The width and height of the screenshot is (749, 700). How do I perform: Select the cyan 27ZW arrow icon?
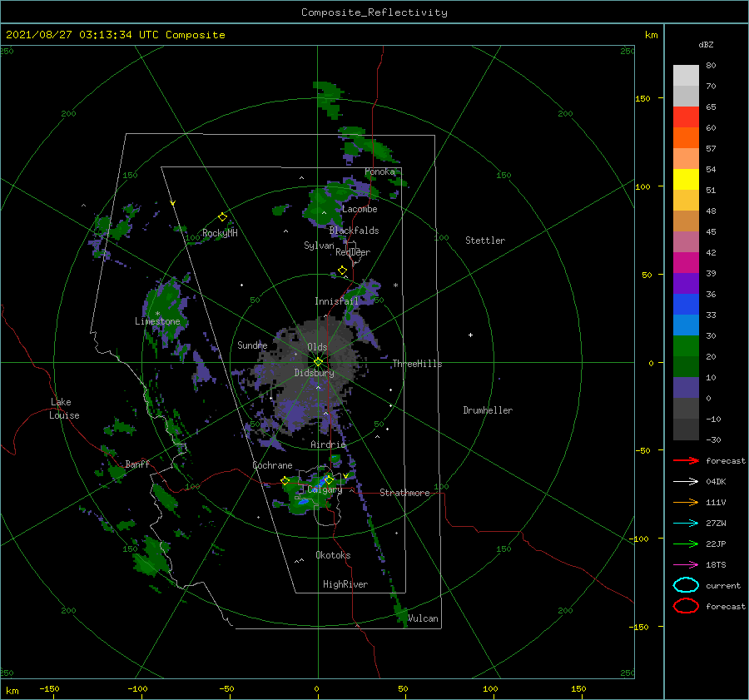click(x=686, y=524)
